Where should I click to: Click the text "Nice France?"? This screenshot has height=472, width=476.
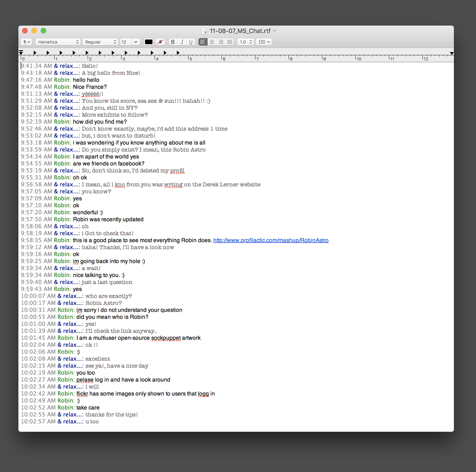90,87
